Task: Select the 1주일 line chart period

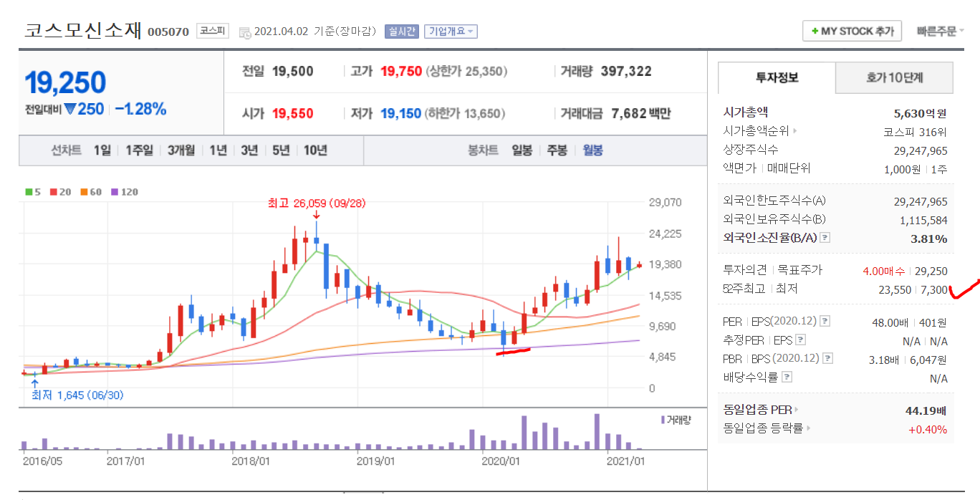Action: pos(139,150)
